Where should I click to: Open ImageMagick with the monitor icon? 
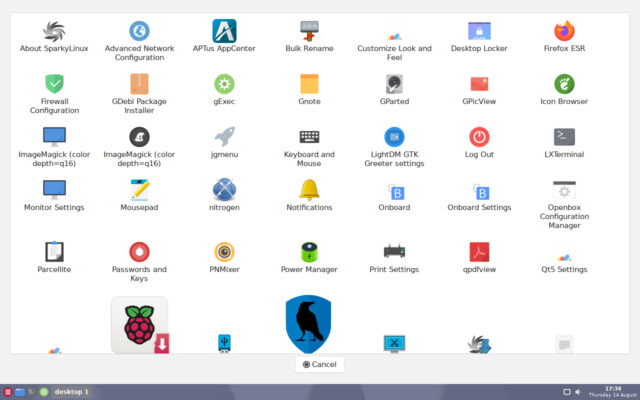coord(54,137)
